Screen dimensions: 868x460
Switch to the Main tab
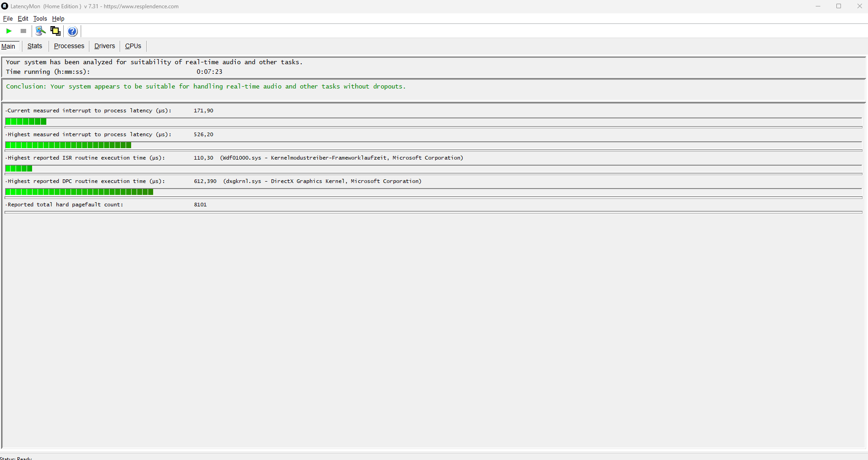(8, 46)
